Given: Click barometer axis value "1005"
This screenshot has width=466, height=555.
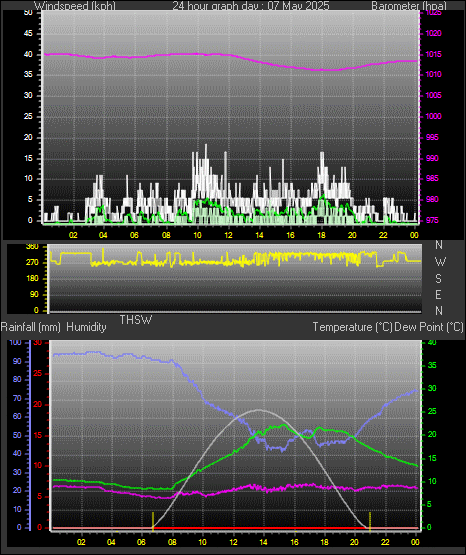Looking at the screenshot, I should 433,96.
